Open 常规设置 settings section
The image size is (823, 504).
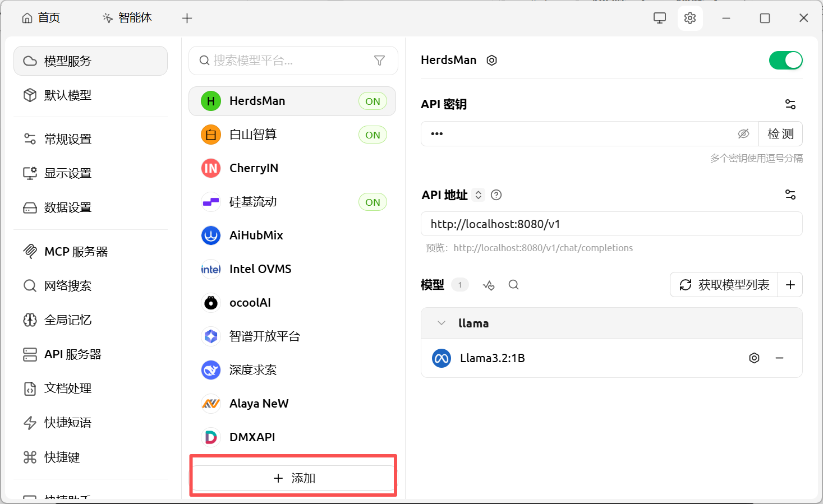coord(91,139)
